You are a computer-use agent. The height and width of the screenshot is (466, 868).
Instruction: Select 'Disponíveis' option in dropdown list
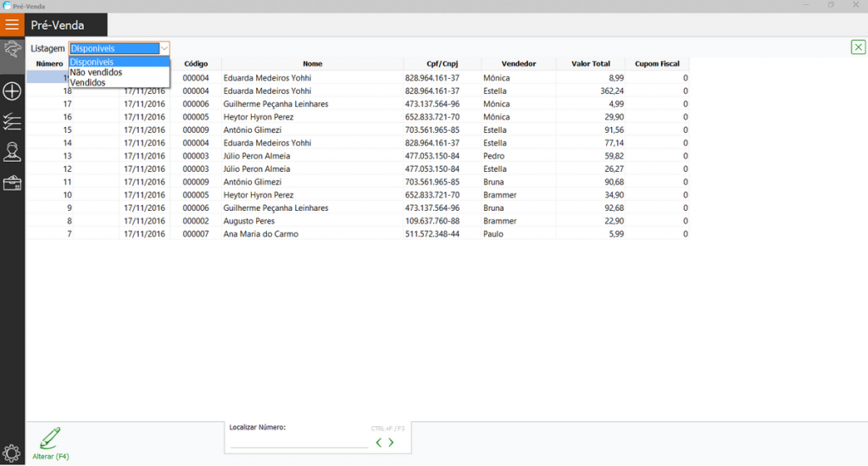tap(119, 62)
